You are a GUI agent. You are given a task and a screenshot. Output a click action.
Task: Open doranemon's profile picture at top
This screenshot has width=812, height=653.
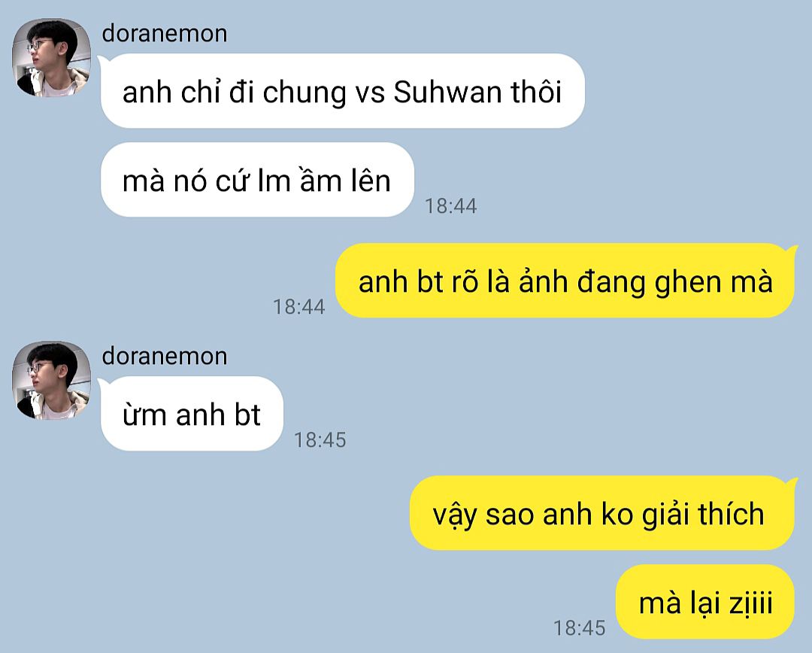click(51, 57)
